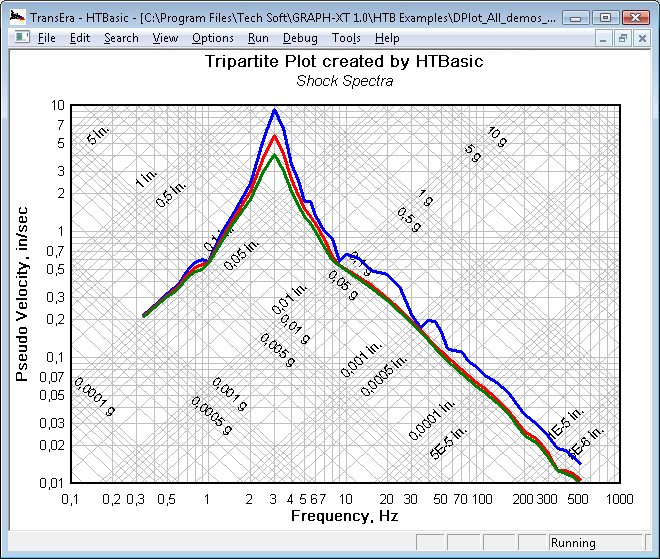Click the '0,0001 in.' grid label
The width and height of the screenshot is (660, 559).
432,420
